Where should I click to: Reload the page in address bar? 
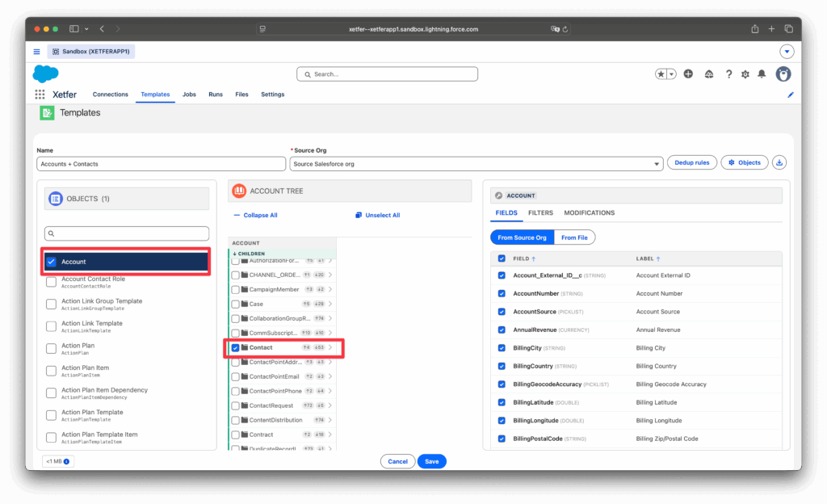point(565,30)
